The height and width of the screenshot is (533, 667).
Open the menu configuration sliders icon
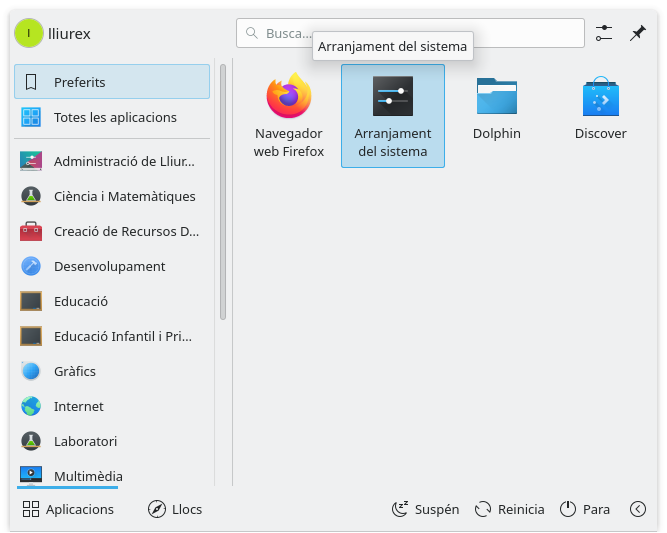click(603, 33)
